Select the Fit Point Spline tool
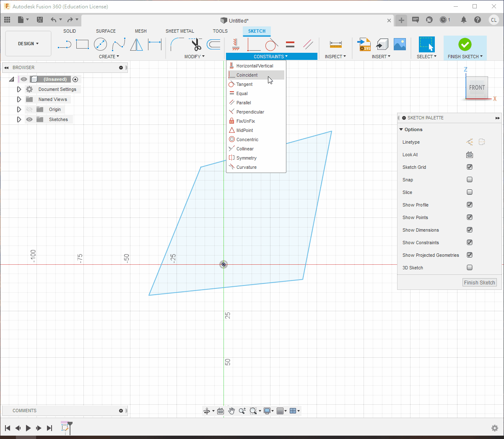 (118, 44)
